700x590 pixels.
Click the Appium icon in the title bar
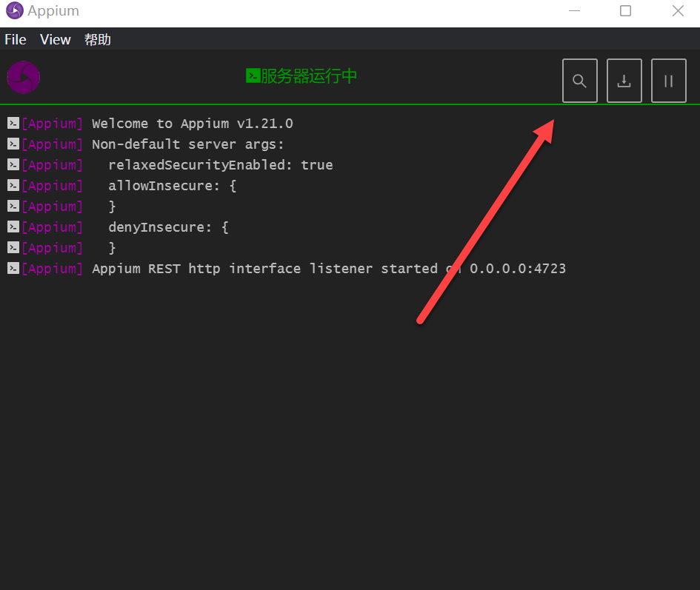click(14, 11)
